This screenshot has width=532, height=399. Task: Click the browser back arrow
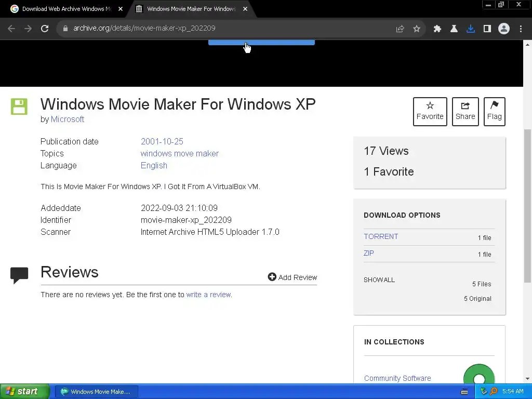point(11,29)
